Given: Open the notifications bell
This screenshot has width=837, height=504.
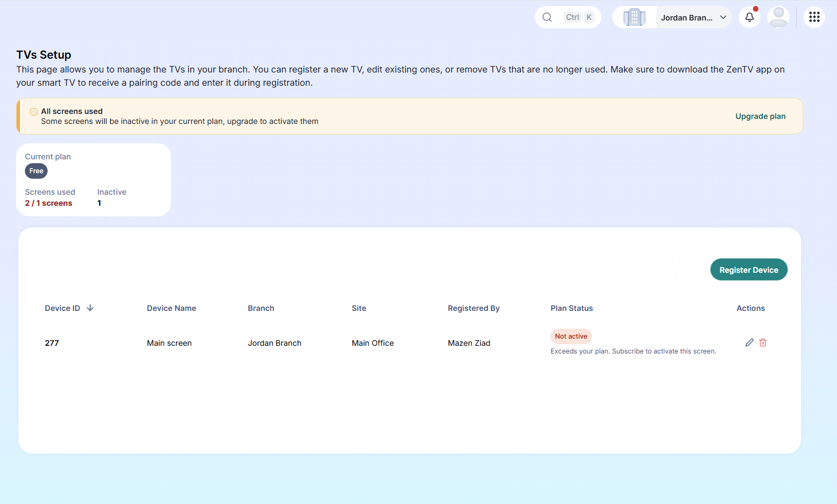Looking at the screenshot, I should 750,17.
